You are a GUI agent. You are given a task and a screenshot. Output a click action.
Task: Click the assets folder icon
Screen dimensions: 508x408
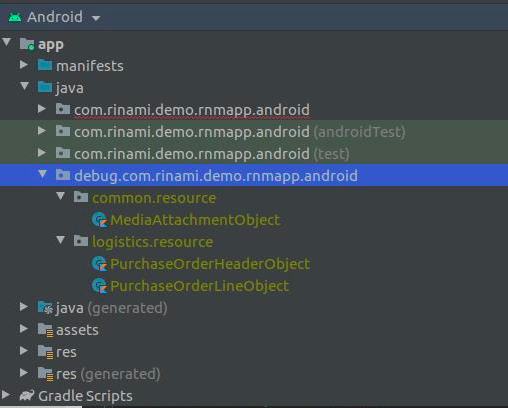pos(45,330)
